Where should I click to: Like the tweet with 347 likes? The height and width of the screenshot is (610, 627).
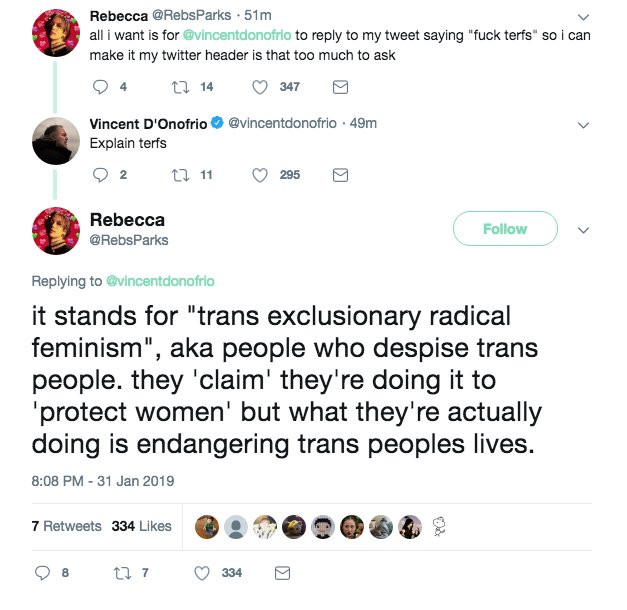tap(260, 87)
